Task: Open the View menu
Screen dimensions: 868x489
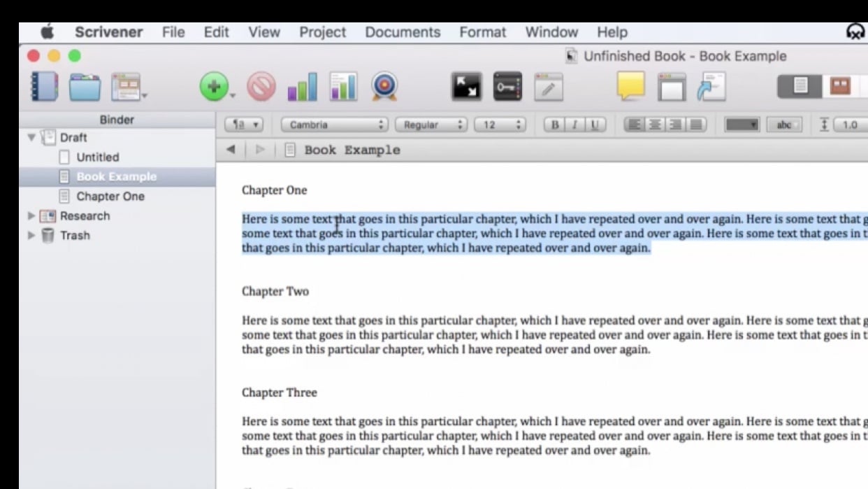Action: coord(264,32)
